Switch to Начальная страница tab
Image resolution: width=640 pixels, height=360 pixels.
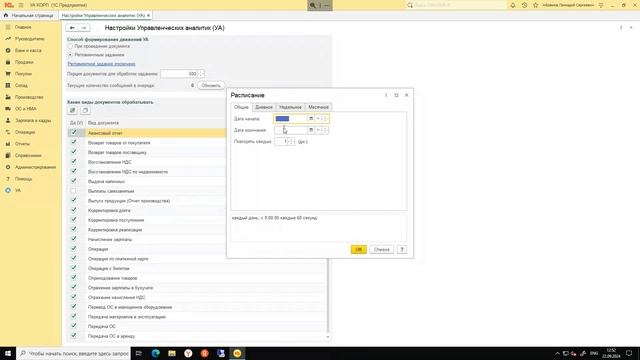point(29,16)
